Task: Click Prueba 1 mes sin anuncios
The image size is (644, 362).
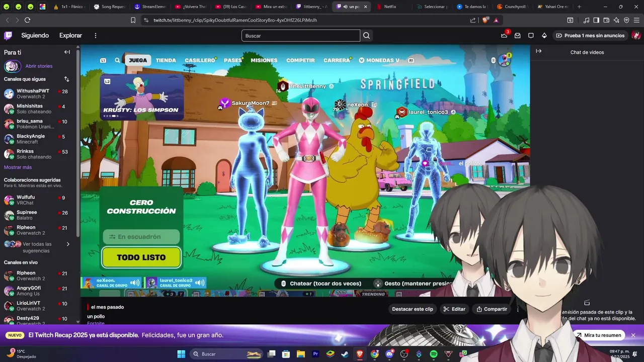Action: pos(590,36)
